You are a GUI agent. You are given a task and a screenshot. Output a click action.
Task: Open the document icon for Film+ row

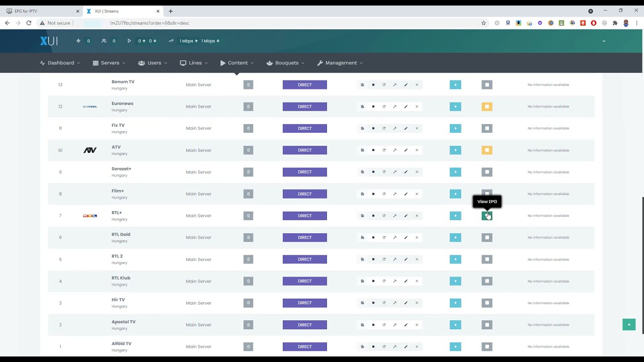(362, 194)
